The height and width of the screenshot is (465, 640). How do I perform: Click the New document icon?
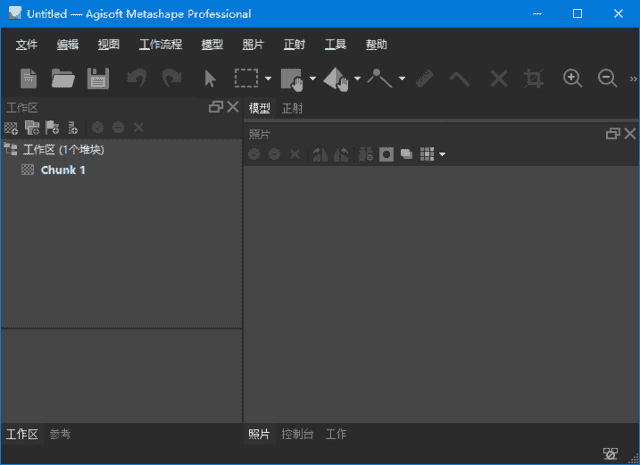click(29, 78)
